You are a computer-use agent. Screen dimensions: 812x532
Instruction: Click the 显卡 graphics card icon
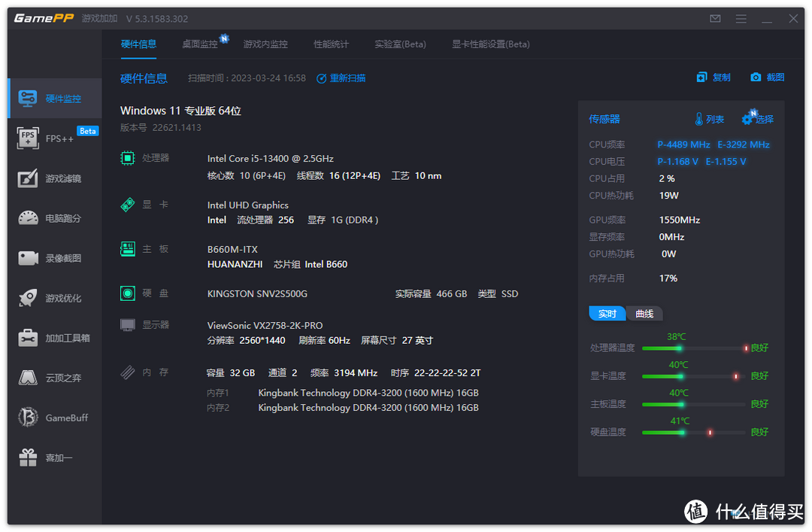coord(127,204)
